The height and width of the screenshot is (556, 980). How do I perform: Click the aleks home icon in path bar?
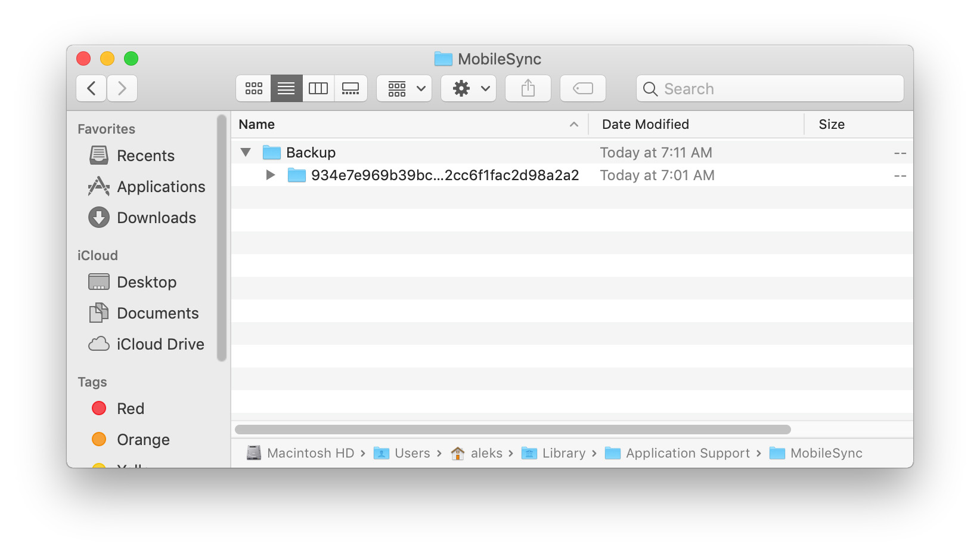point(458,453)
